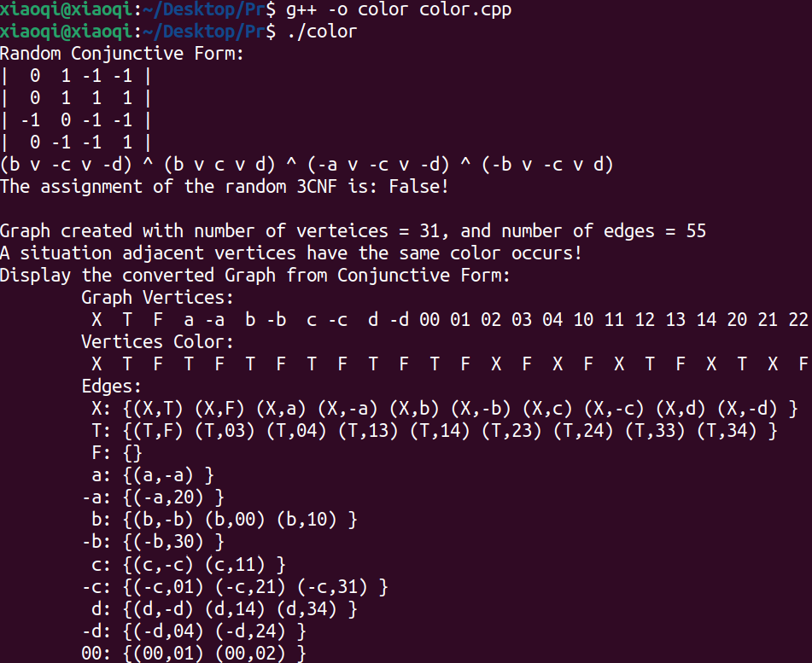Click the first matrix row '0 1 -1 -1'

(x=76, y=76)
